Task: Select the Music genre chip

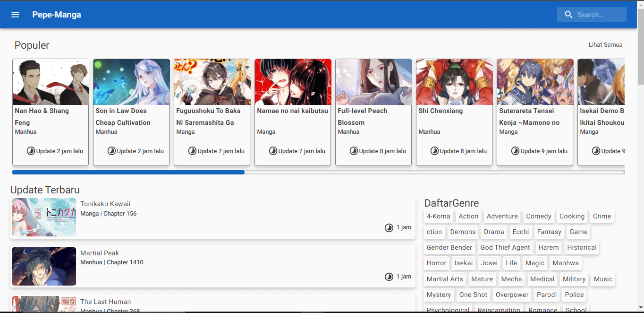Action: (x=603, y=279)
